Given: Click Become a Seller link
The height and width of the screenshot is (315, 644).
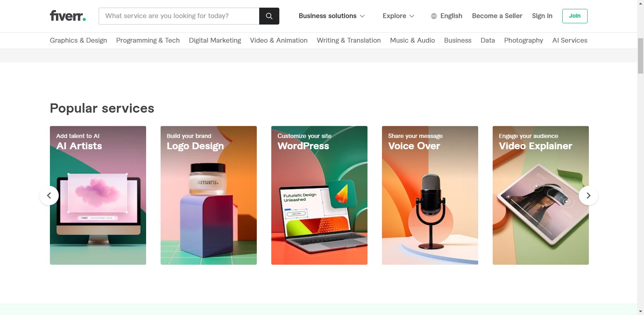Looking at the screenshot, I should click(497, 16).
